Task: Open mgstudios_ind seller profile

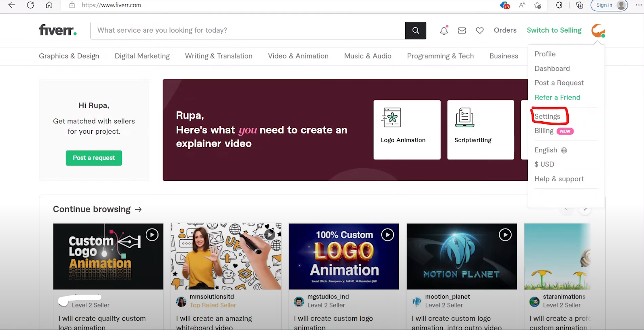Action: 328,297
